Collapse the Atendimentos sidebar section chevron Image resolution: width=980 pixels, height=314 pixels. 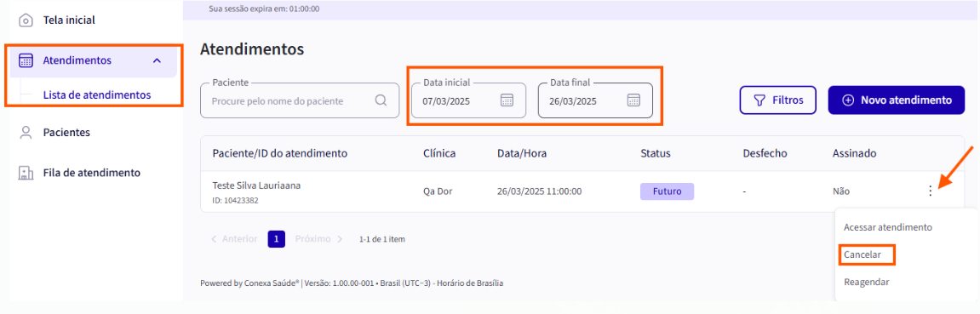tap(157, 60)
